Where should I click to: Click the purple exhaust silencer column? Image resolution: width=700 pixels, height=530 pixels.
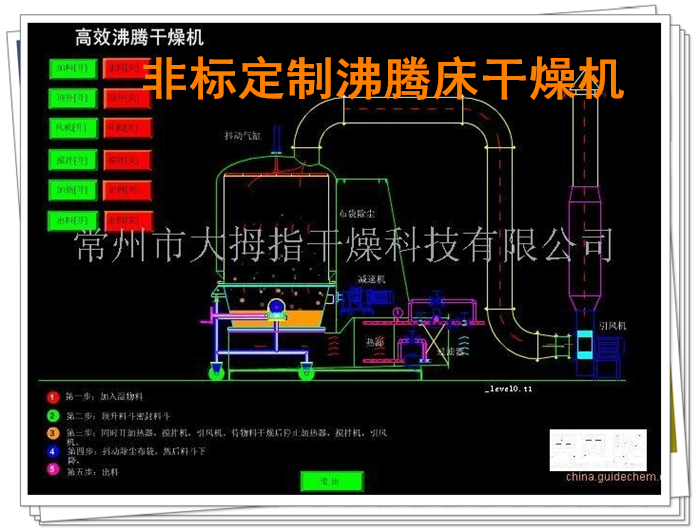tap(585, 249)
